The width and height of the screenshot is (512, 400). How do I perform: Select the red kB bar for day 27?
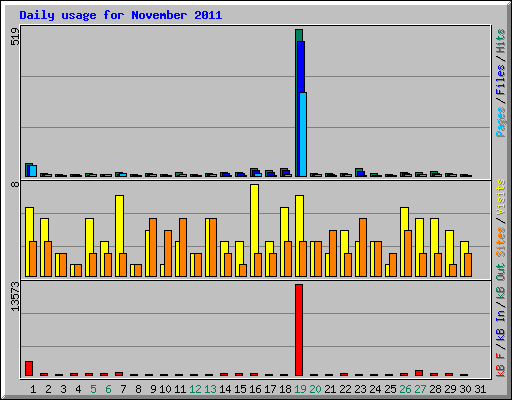[x=419, y=373]
